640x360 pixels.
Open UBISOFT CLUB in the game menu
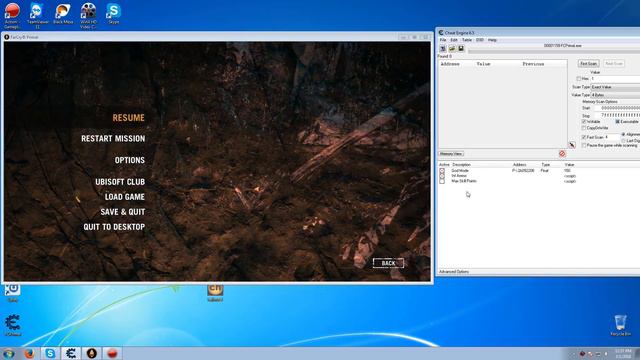coord(120,182)
